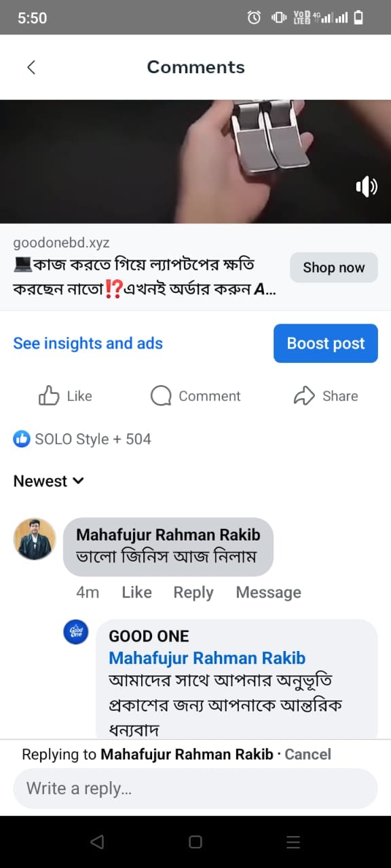Mute the video with the speaker icon
This screenshot has width=391, height=868.
367,186
